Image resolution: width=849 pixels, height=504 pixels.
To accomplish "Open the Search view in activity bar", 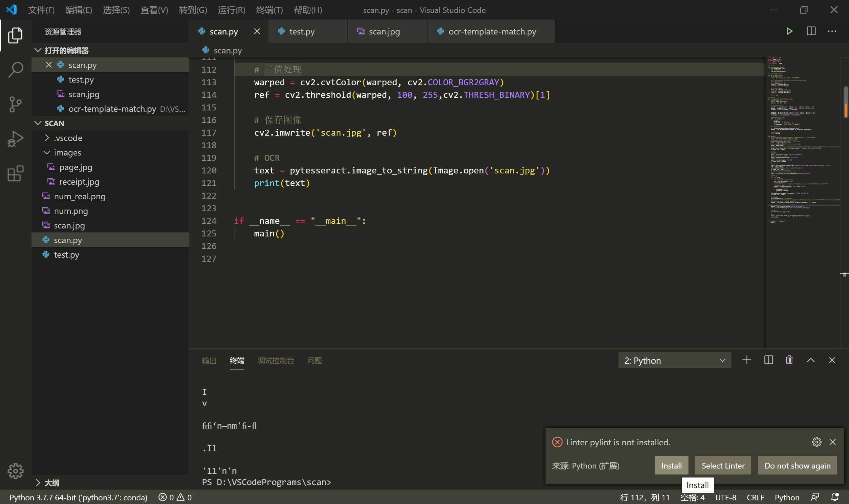I will tap(15, 70).
